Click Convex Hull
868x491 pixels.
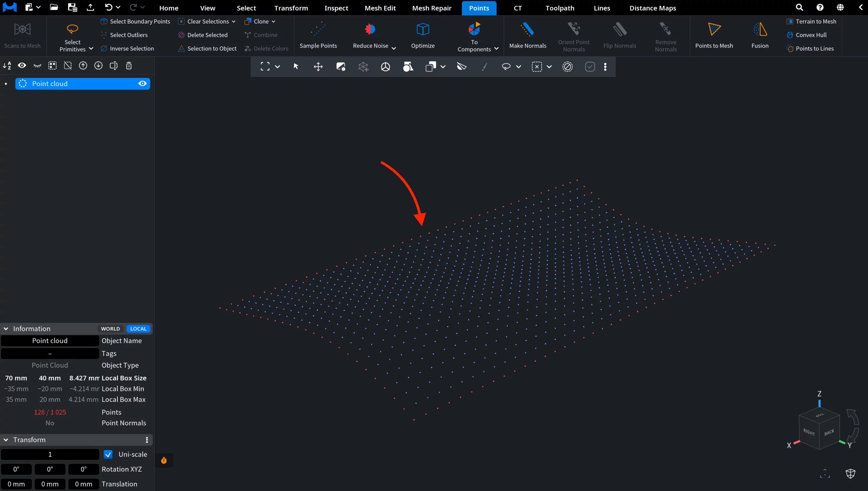[x=807, y=35]
